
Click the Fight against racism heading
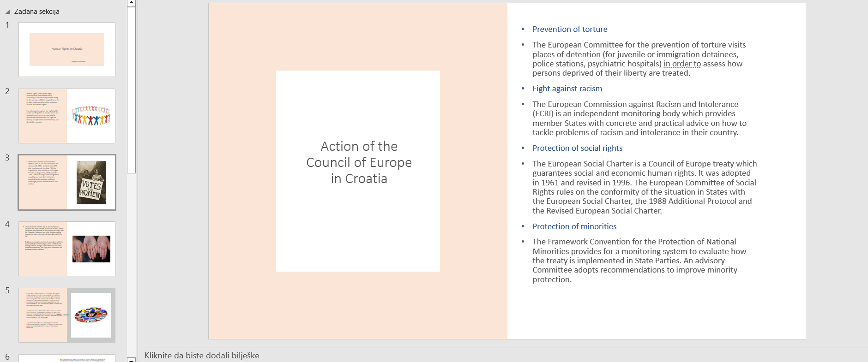567,89
